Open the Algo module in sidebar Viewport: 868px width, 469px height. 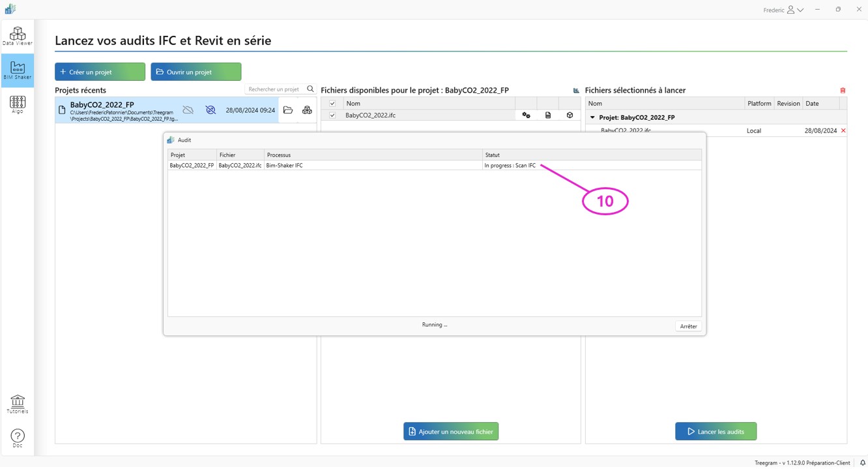click(18, 104)
